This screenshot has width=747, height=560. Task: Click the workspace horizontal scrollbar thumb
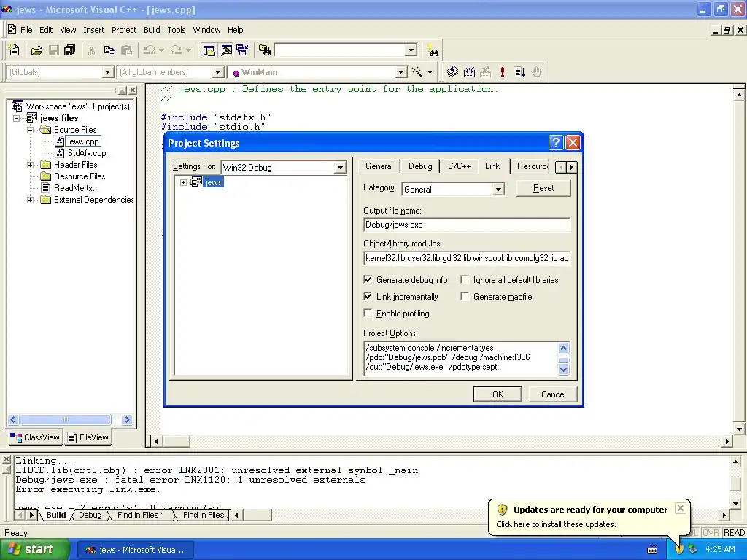pos(66,419)
